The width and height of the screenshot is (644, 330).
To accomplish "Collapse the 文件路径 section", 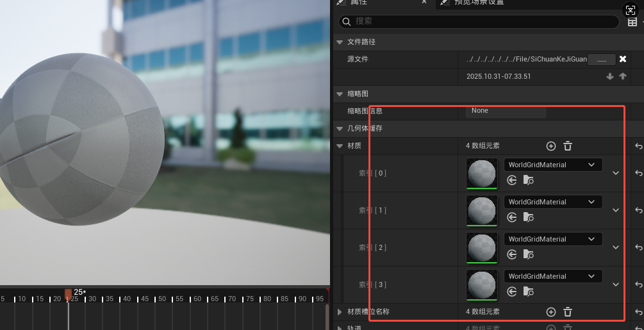I will pyautogui.click(x=340, y=42).
